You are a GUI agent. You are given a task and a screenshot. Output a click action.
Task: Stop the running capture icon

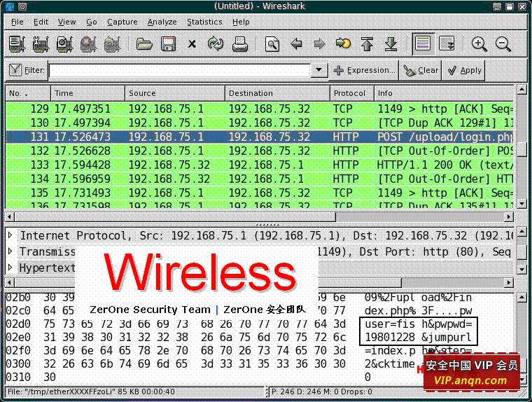pos(88,44)
